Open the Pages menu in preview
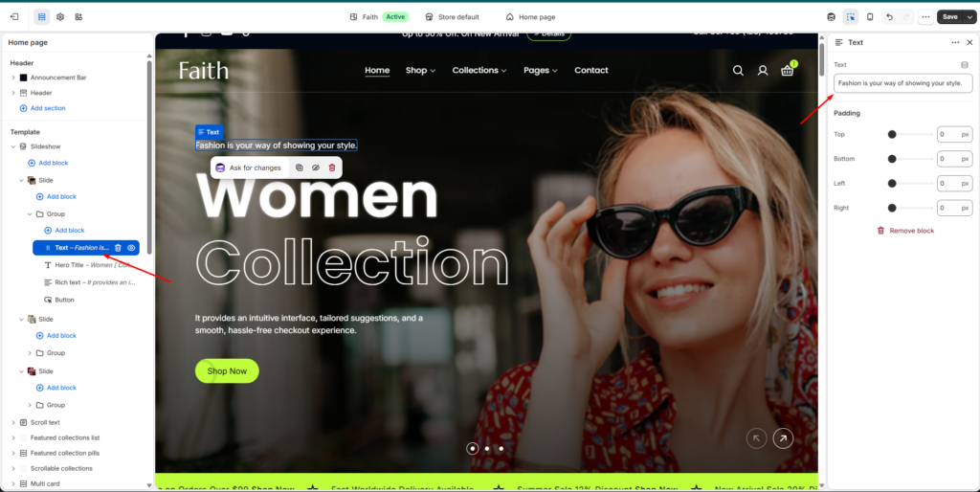Screen dimensions: 980x492 pyautogui.click(x=541, y=70)
